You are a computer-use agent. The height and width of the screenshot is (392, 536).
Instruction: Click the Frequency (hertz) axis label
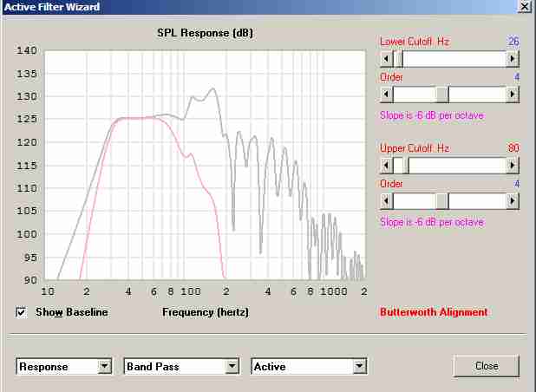coord(206,312)
